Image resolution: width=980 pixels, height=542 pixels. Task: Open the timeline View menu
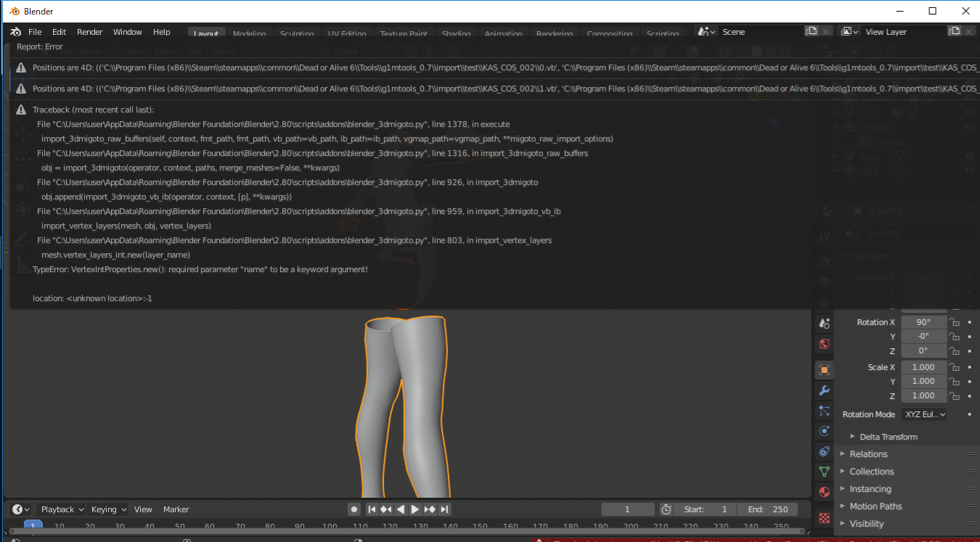(143, 509)
